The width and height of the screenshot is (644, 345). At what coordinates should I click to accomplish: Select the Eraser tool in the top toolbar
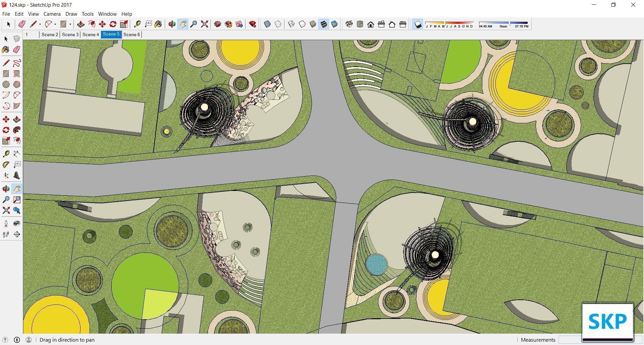(x=22, y=24)
